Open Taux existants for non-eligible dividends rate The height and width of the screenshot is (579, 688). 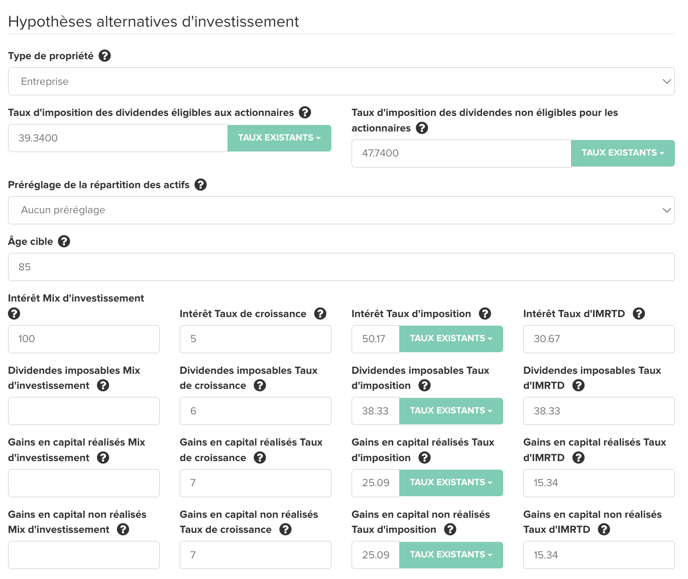(x=623, y=153)
